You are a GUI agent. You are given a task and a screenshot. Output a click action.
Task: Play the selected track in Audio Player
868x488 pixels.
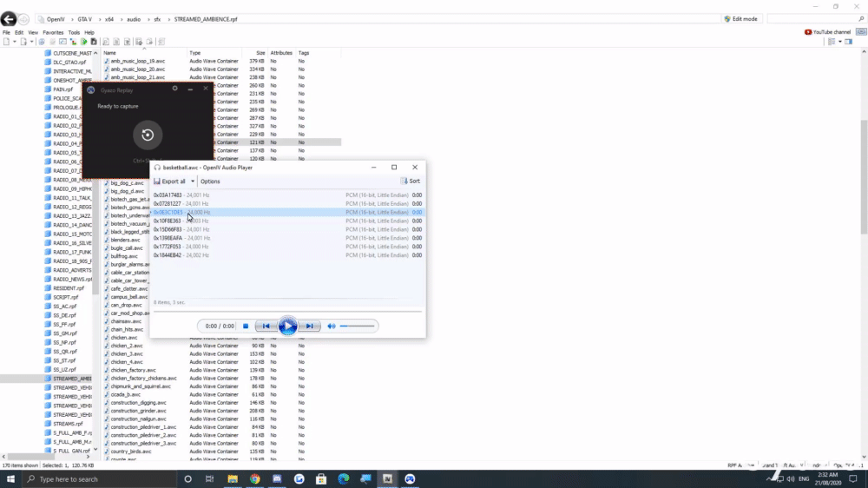(x=287, y=326)
